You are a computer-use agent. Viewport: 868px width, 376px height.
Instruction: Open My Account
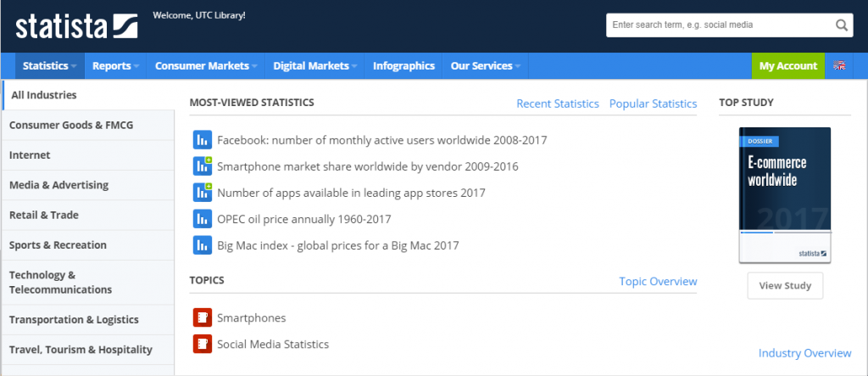(787, 65)
